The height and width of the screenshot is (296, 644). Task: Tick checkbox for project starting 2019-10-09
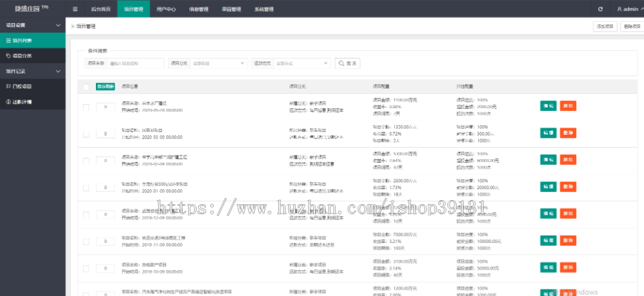tap(86, 269)
